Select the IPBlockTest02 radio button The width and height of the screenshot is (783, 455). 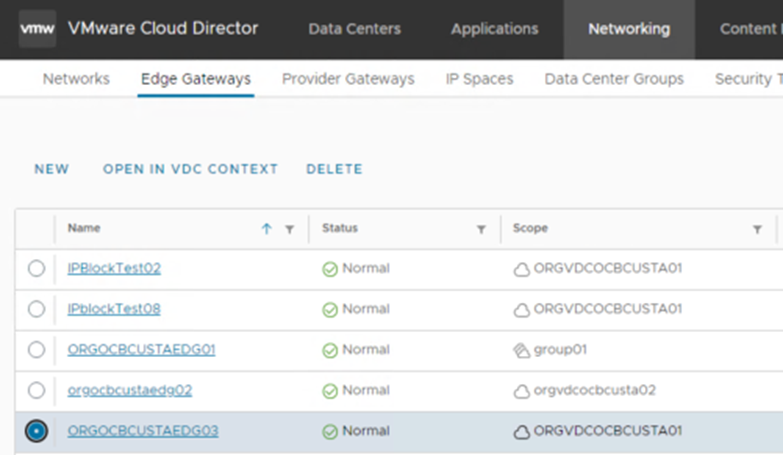36,268
